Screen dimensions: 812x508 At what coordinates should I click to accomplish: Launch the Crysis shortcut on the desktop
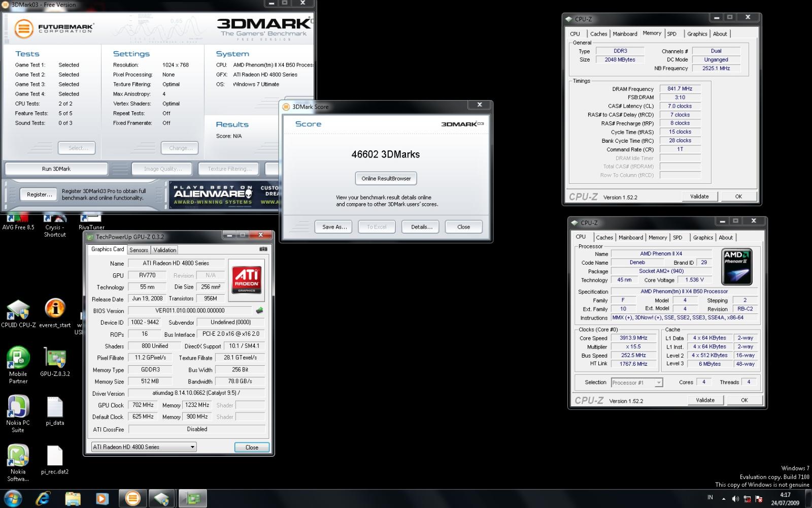click(x=55, y=226)
